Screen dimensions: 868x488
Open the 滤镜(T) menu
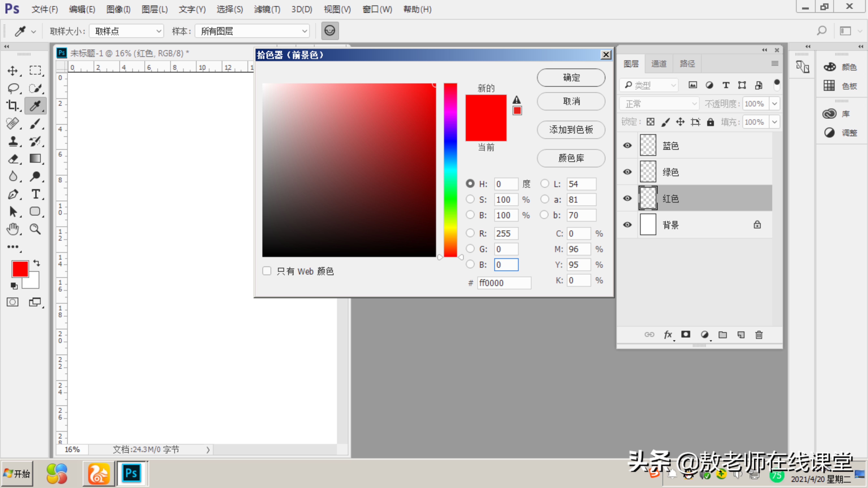point(267,9)
